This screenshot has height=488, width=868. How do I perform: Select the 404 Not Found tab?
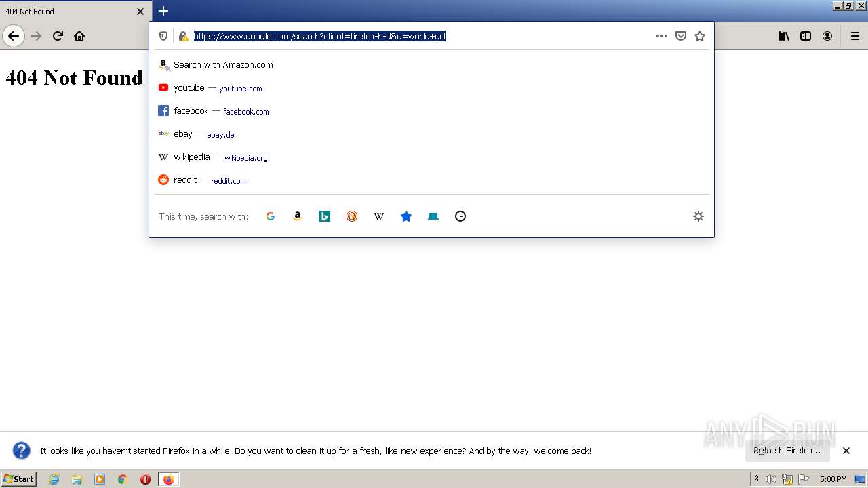(x=75, y=12)
